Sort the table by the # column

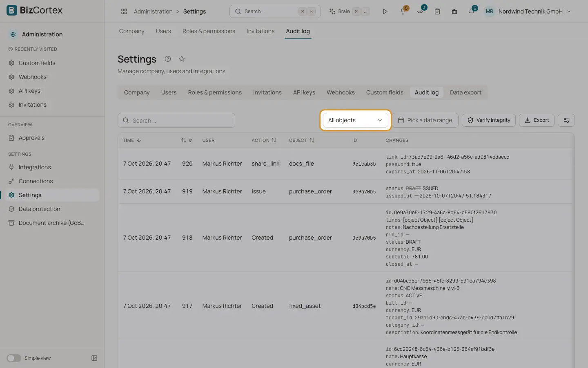(187, 140)
